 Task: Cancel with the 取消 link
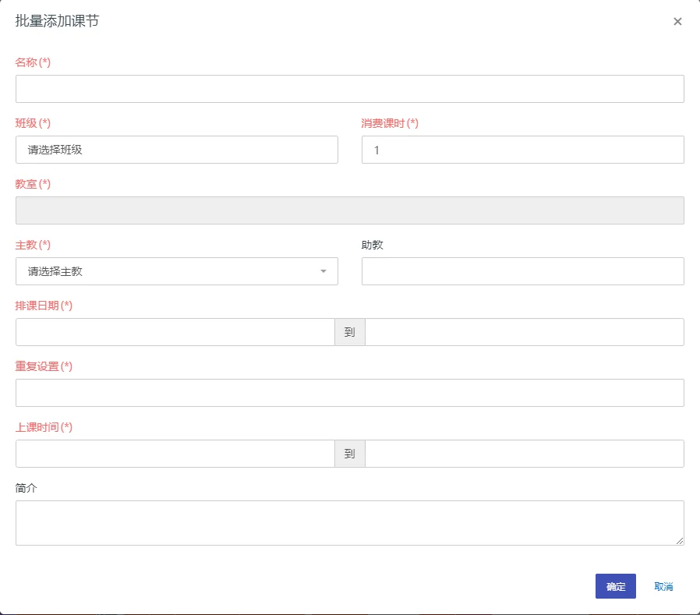click(x=663, y=586)
